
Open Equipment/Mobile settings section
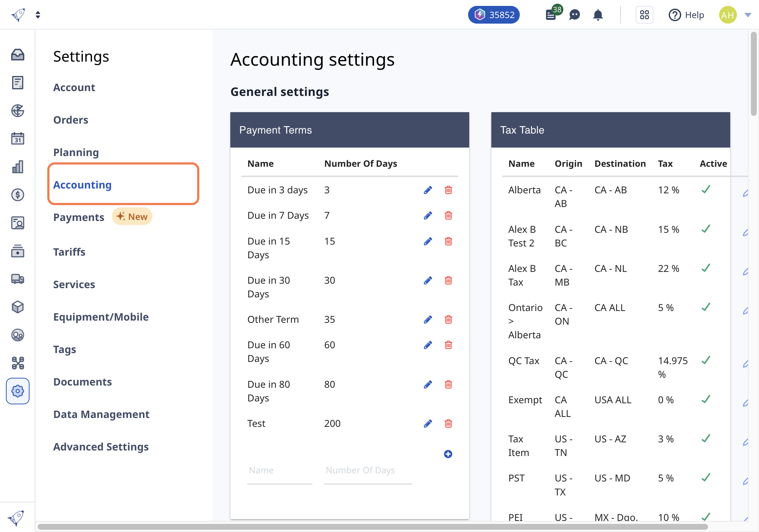pyautogui.click(x=100, y=316)
